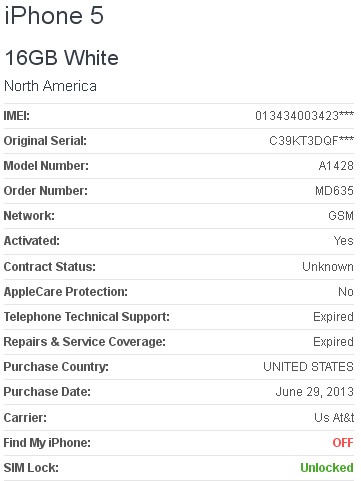Click the Carrier Us At&t value
The height and width of the screenshot is (481, 361).
[x=334, y=418]
